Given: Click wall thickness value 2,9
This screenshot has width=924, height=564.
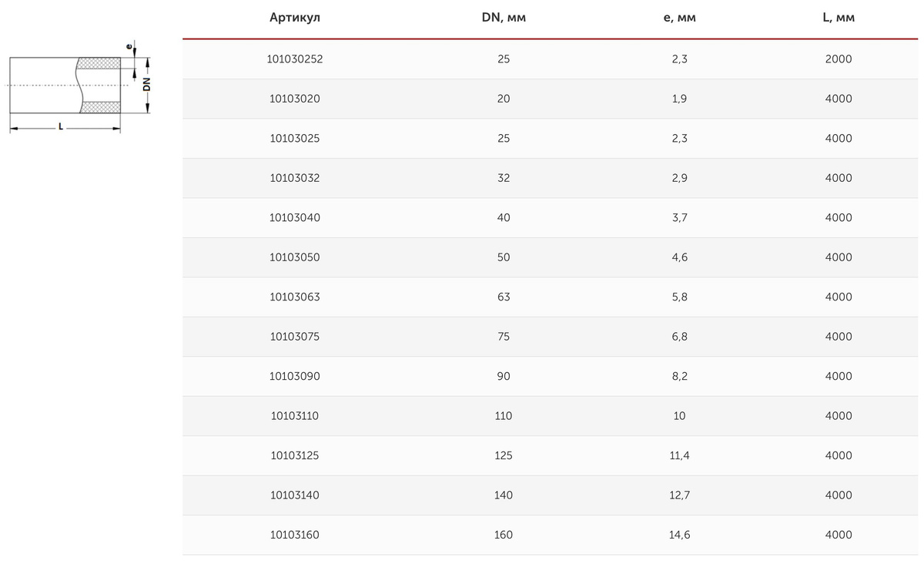Looking at the screenshot, I should click(x=679, y=178).
